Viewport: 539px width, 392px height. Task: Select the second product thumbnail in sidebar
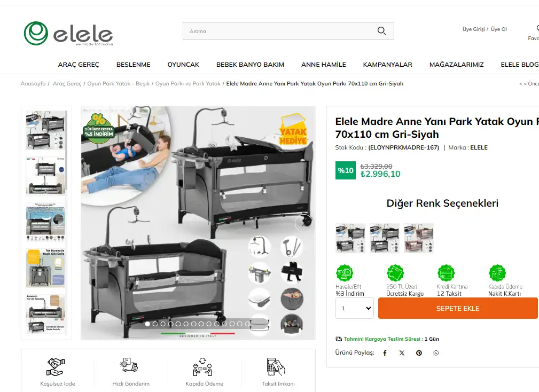coord(45,176)
